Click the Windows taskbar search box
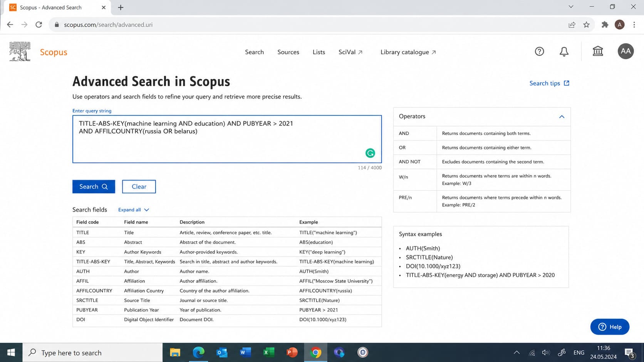The width and height of the screenshot is (644, 362). (92, 352)
